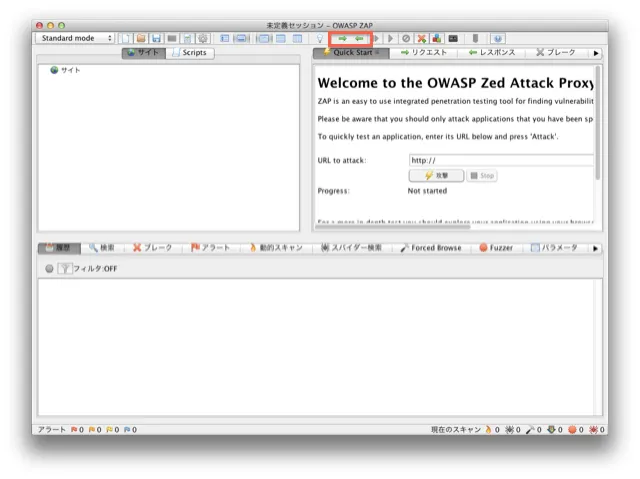Click the Open Session folder icon
Screen dimensions: 640x479
click(141, 38)
